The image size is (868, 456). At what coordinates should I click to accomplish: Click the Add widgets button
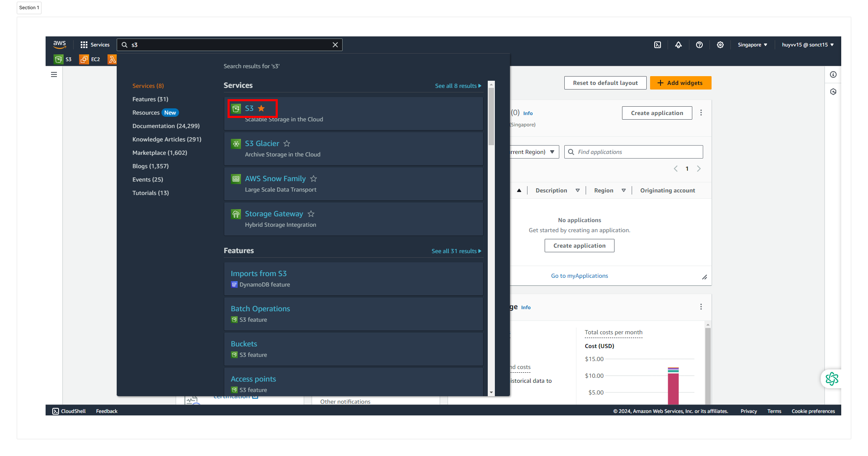click(681, 83)
